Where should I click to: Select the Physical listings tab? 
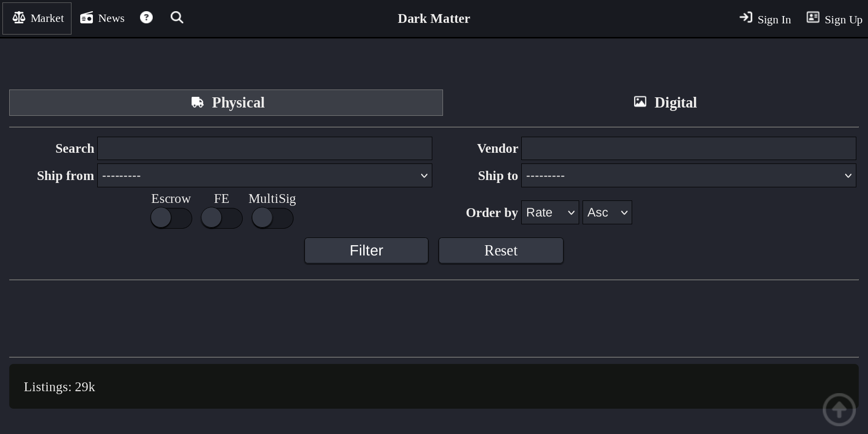pyautogui.click(x=226, y=102)
